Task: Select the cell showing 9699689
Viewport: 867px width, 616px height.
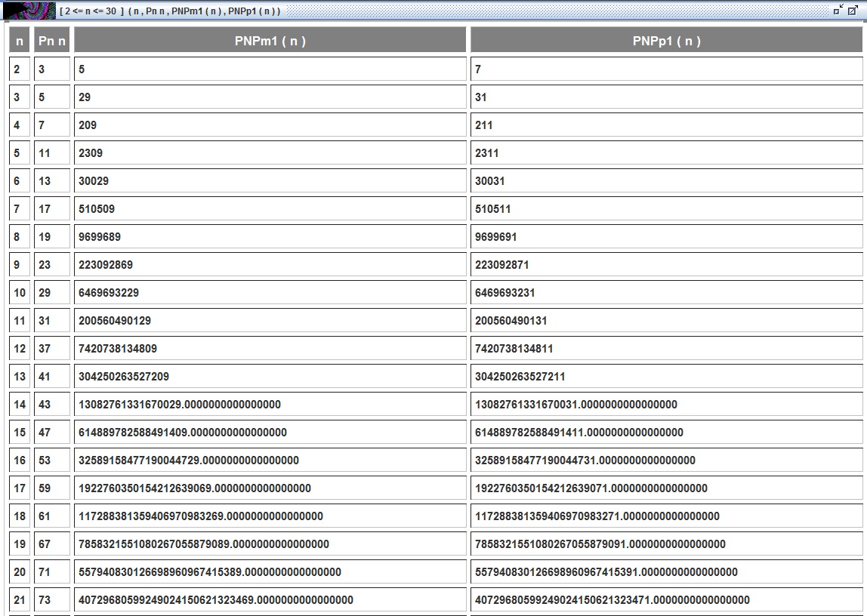Action: tap(270, 236)
